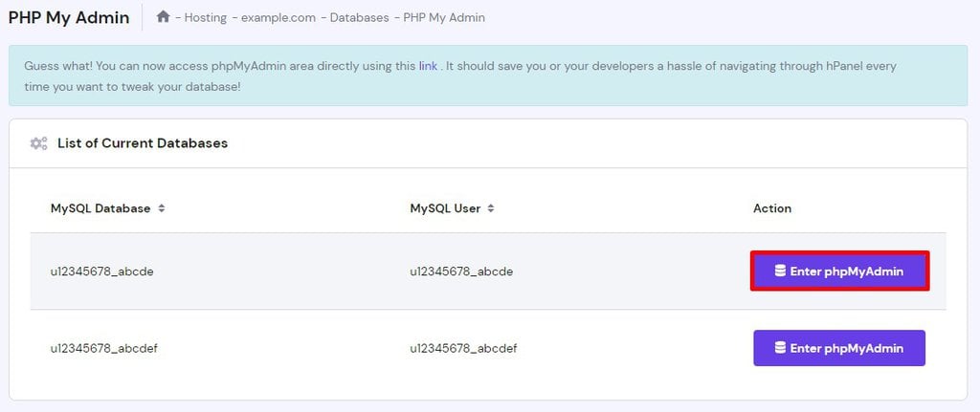Click the u12345678_abcdef MySQL user entry

click(x=463, y=348)
